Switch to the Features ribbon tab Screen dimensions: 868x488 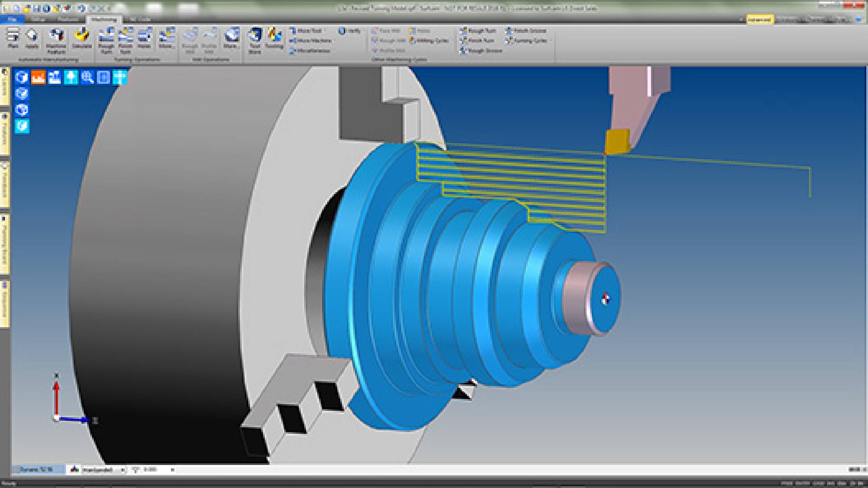pos(68,20)
